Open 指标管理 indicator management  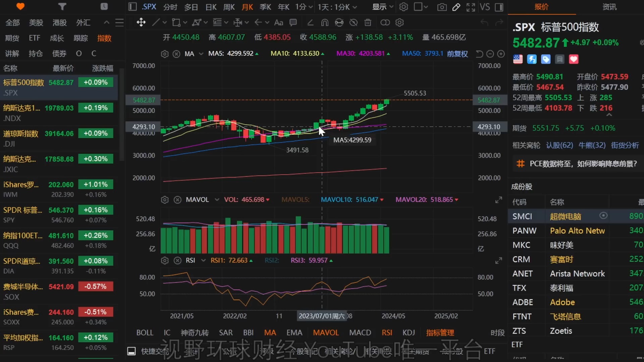pyautogui.click(x=440, y=333)
